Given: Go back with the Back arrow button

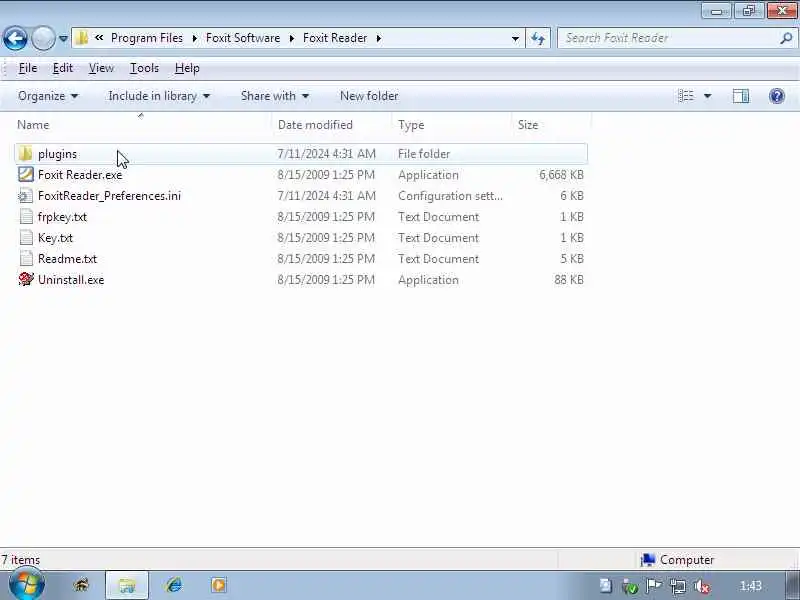Looking at the screenshot, I should point(15,38).
